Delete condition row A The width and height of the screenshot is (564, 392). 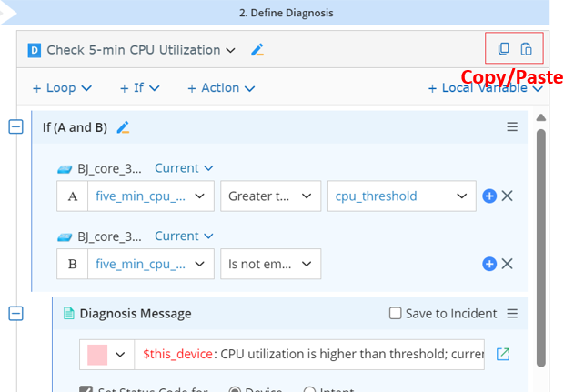(508, 196)
